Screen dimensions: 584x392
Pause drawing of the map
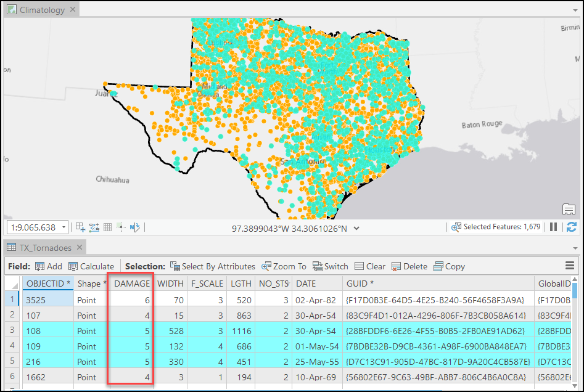(553, 226)
